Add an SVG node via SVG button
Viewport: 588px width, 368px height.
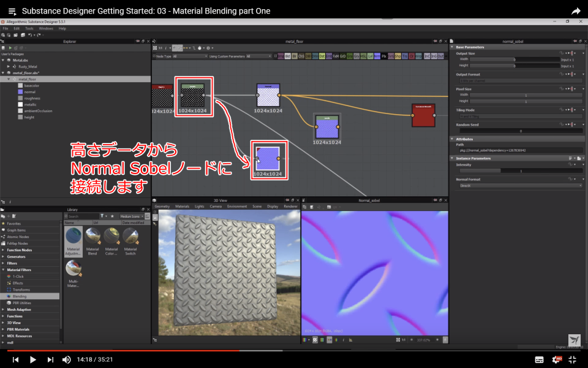(x=391, y=56)
